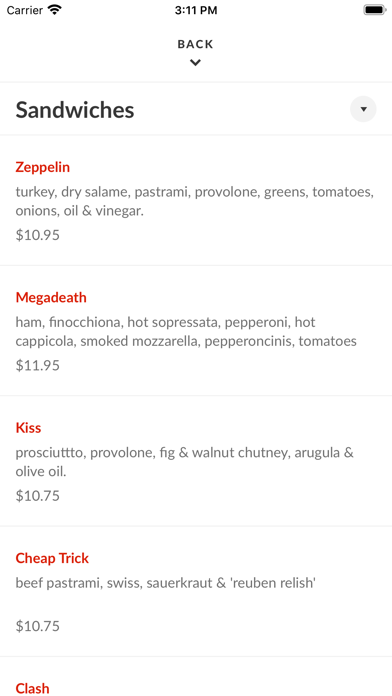Click the $10.95 price for Zeppelin
This screenshot has height=696, width=392.
38,235
